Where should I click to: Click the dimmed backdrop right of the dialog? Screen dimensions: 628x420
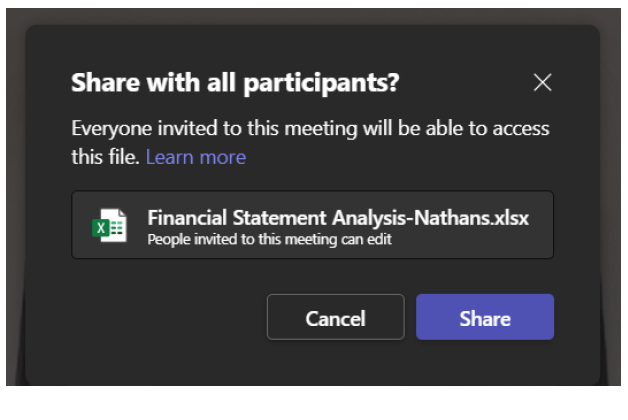(612, 200)
